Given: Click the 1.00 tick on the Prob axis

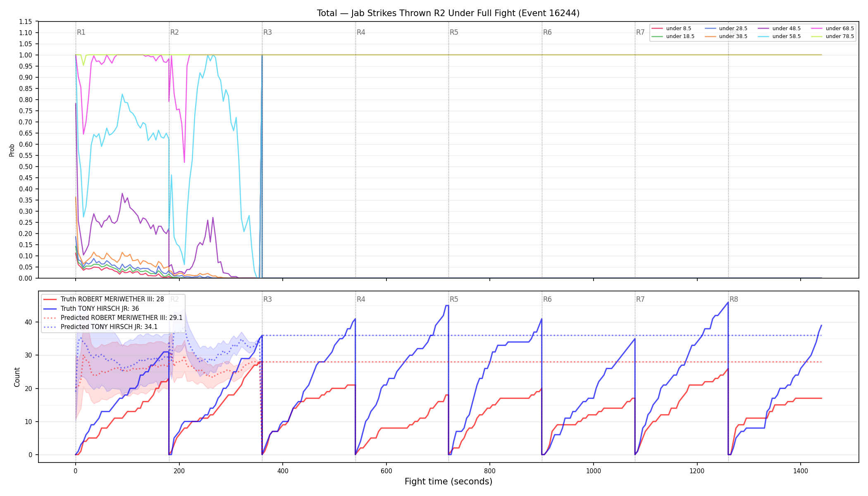Looking at the screenshot, I should point(26,55).
